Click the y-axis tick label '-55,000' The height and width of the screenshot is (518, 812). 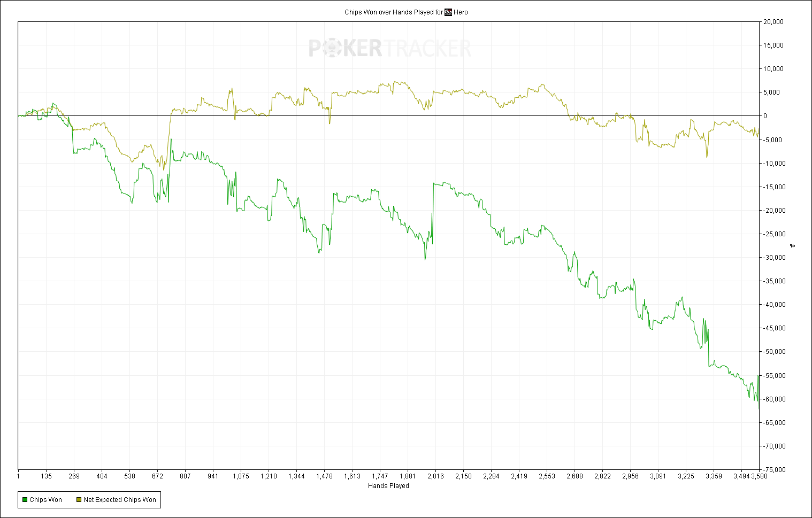(x=775, y=376)
